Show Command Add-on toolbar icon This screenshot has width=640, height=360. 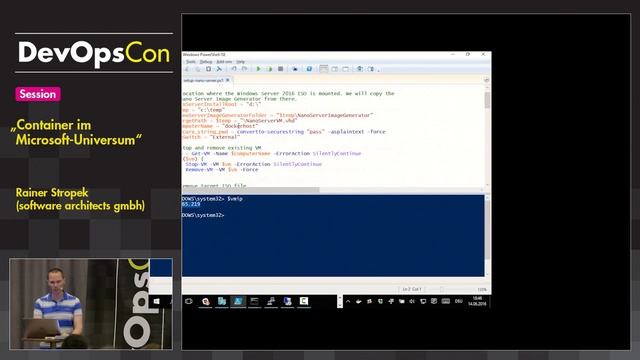click(371, 69)
